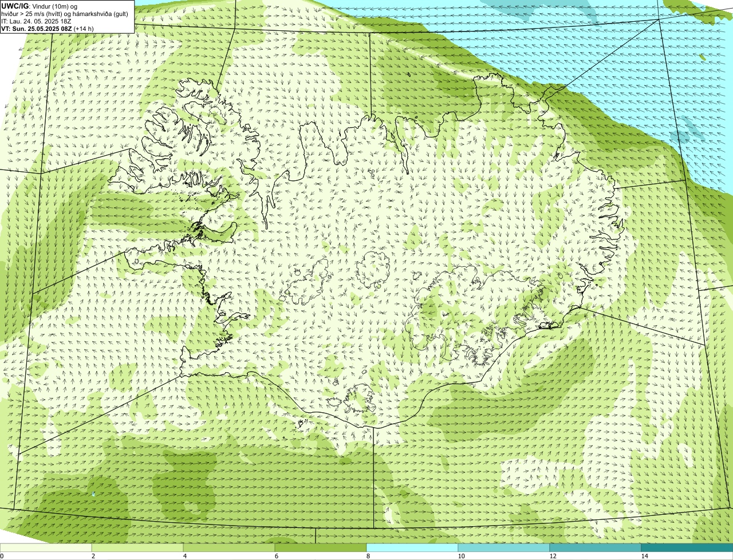The width and height of the screenshot is (733, 560).
Task: Click the '0' color scale label
Action: coord(2,556)
